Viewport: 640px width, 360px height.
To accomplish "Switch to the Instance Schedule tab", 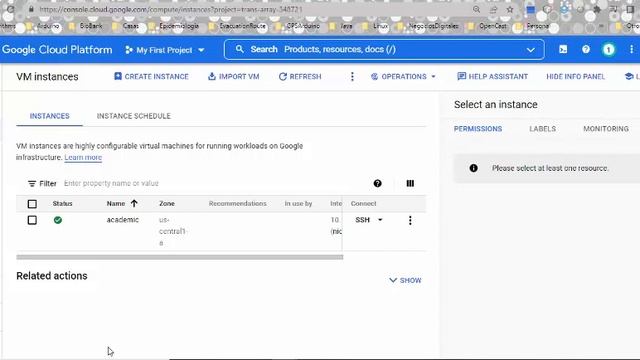I will coord(133,116).
